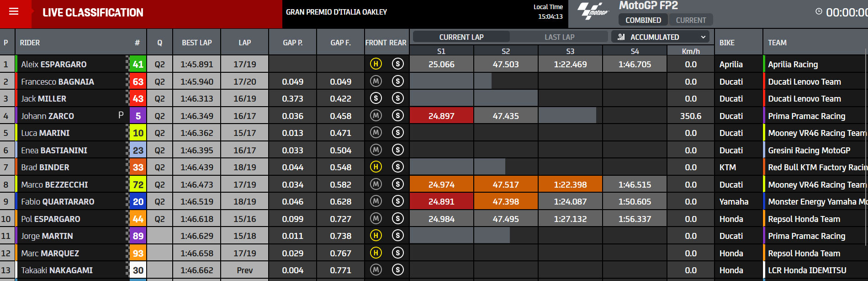Click rider number 41 green swatch
Viewport: 868px width, 281px height.
(138, 64)
